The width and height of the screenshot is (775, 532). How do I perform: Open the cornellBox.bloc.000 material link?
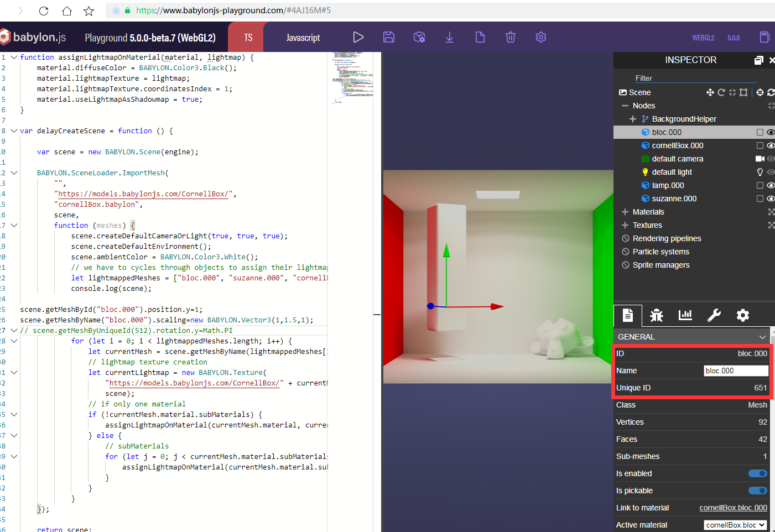[x=734, y=507]
